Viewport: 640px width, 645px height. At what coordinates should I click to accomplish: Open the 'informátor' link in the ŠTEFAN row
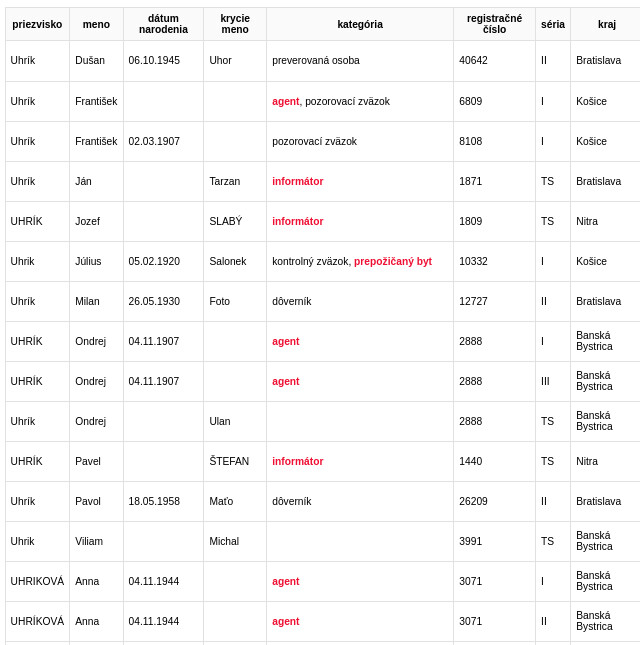297,461
